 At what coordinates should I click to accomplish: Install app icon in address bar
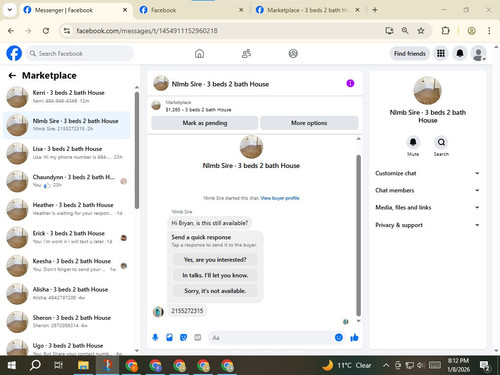point(389,31)
